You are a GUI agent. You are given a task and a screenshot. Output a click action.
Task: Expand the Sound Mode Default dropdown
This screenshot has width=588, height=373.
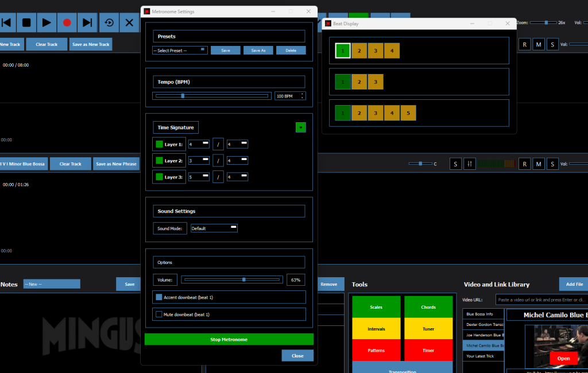click(214, 228)
